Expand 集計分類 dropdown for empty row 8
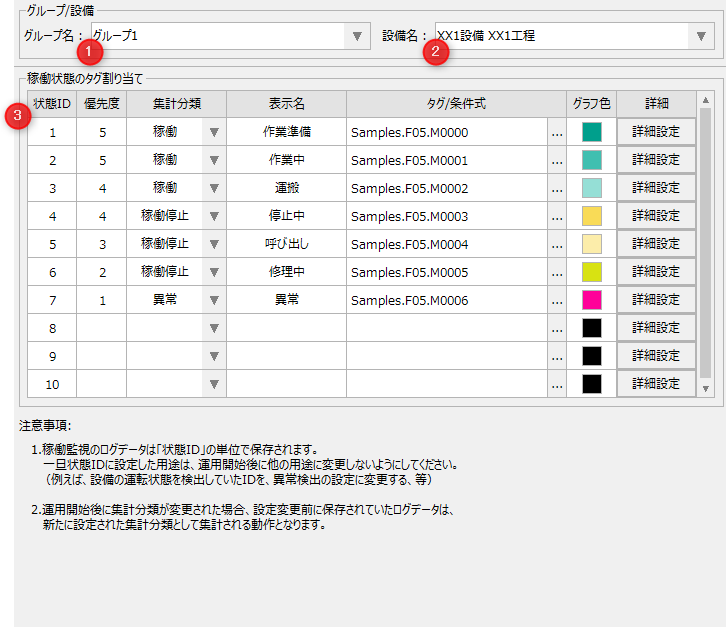 coord(213,328)
